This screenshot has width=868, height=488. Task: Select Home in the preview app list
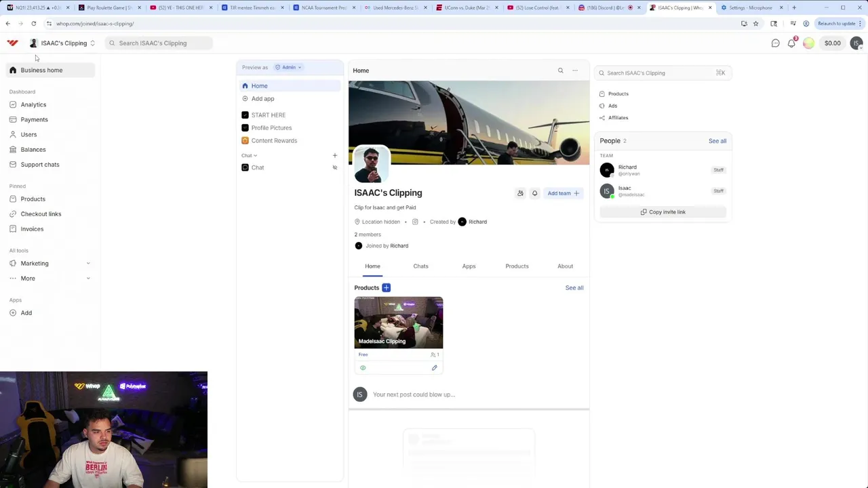coord(290,86)
